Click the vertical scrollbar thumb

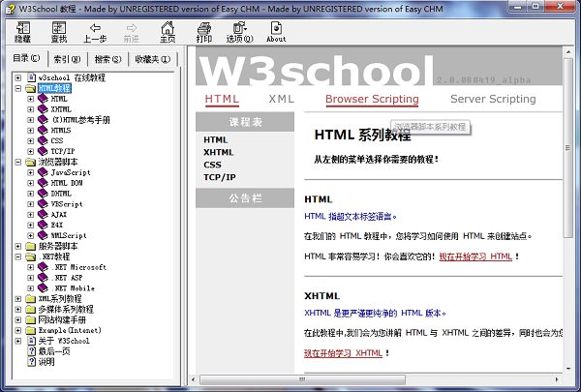tap(567, 148)
